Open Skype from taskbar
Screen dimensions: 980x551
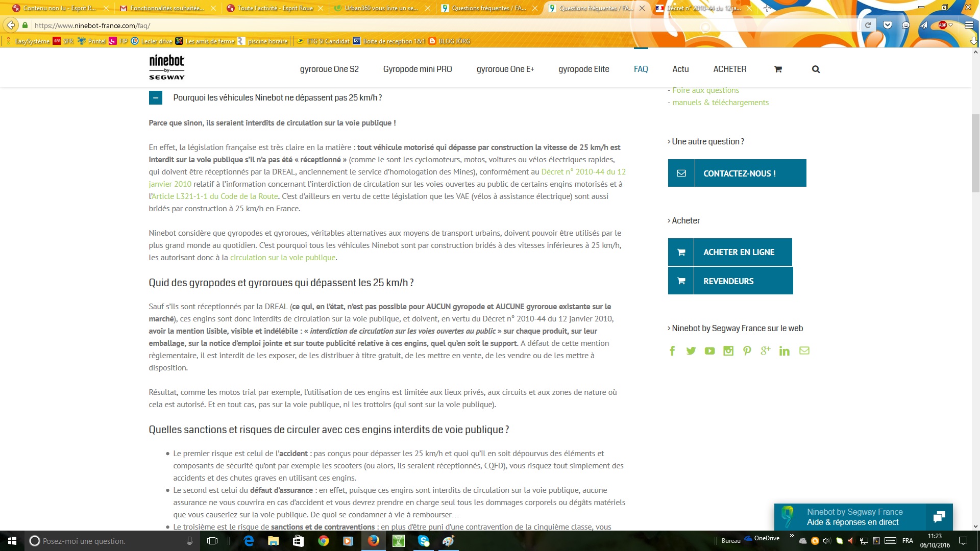(424, 541)
